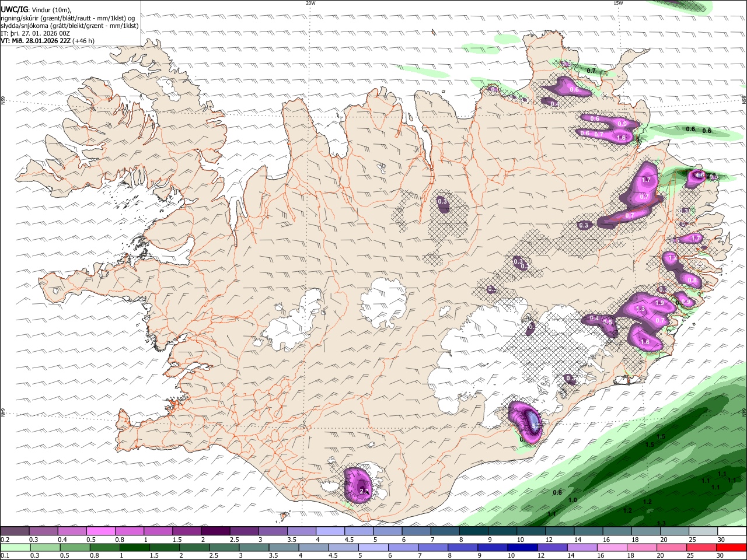747x560 pixels.
Task: Select the white above-30 snow legend swatch
Action: (731, 531)
